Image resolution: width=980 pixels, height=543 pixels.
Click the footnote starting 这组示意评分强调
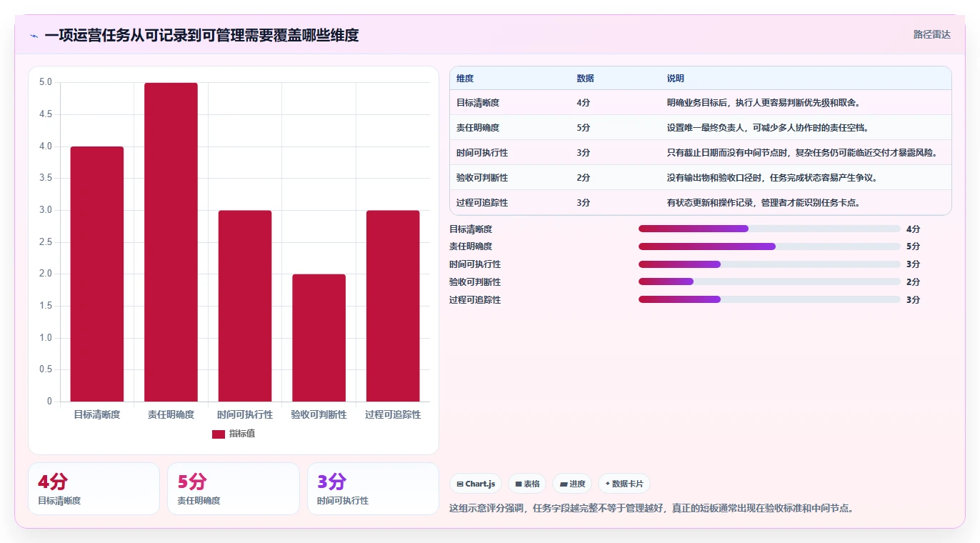[651, 509]
